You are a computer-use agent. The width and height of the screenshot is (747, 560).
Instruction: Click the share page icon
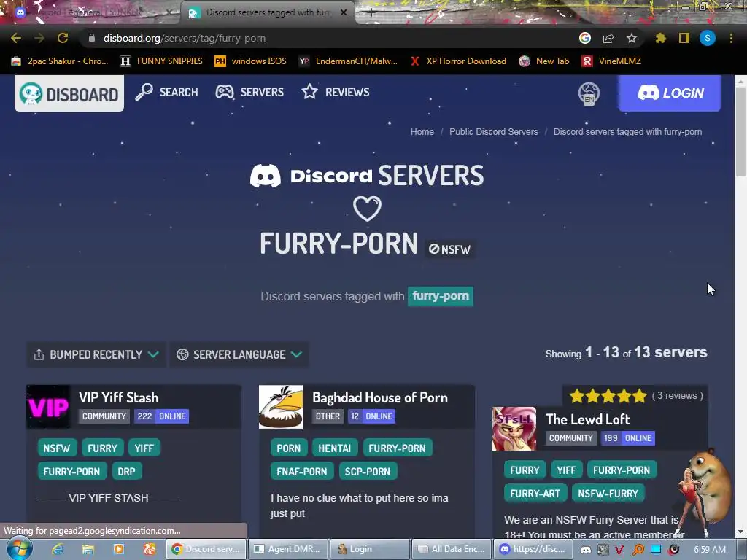(608, 38)
